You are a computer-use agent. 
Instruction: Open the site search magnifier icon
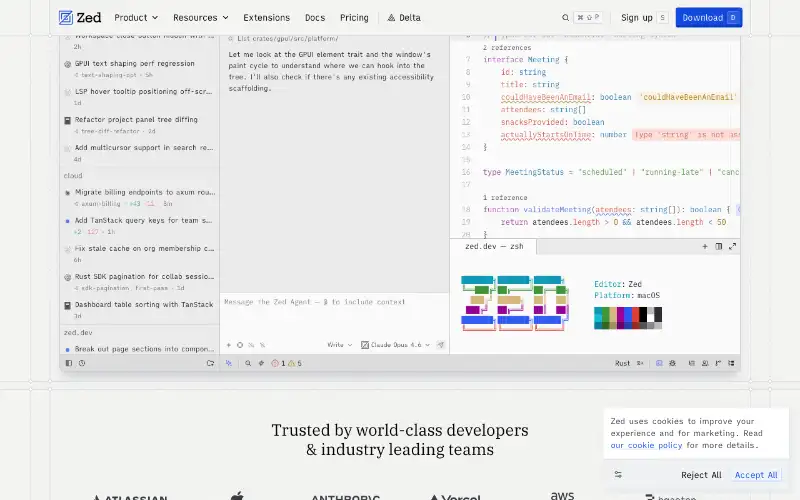tap(565, 18)
